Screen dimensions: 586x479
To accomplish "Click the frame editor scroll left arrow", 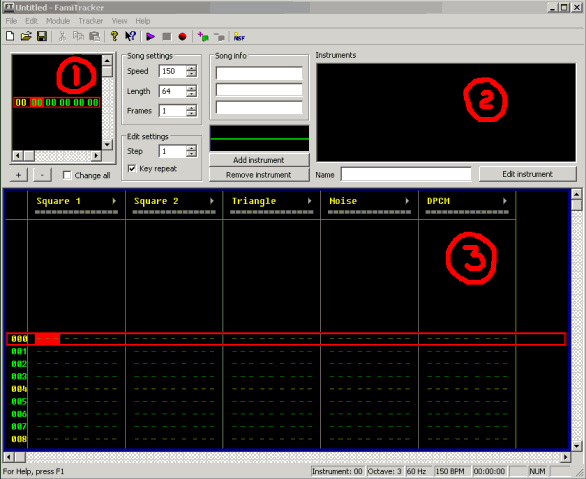I will pos(18,155).
